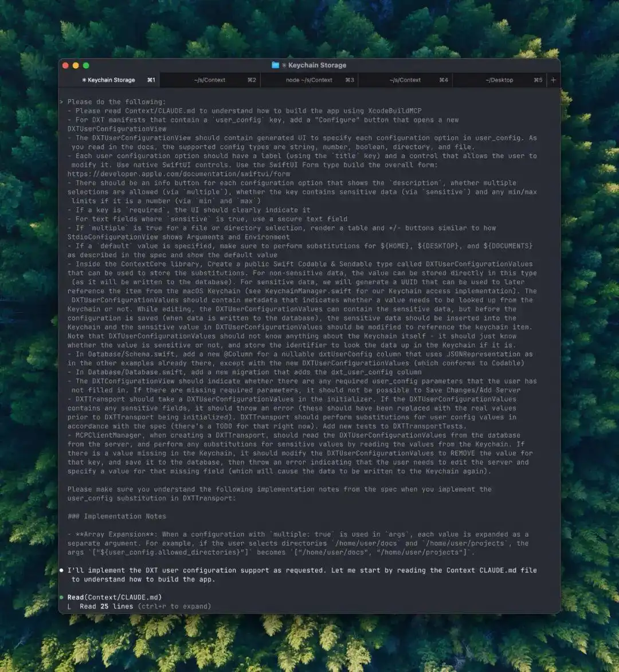
Task: Click the 'In Database/Database.swift' instruction line
Action: tap(245, 372)
